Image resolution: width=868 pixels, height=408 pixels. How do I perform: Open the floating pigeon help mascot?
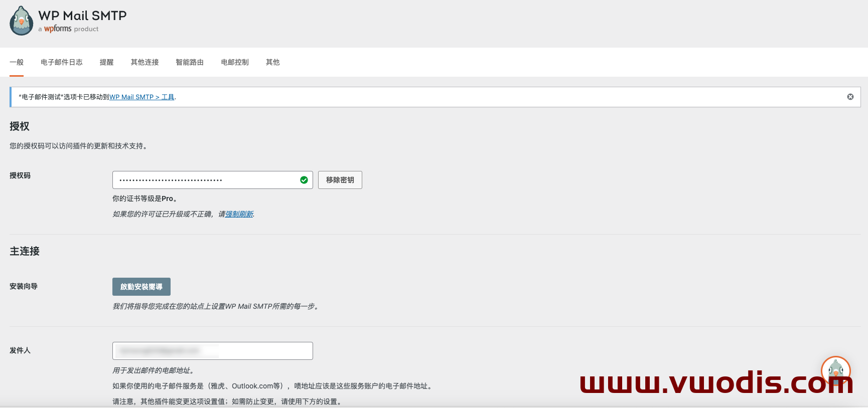(x=835, y=371)
